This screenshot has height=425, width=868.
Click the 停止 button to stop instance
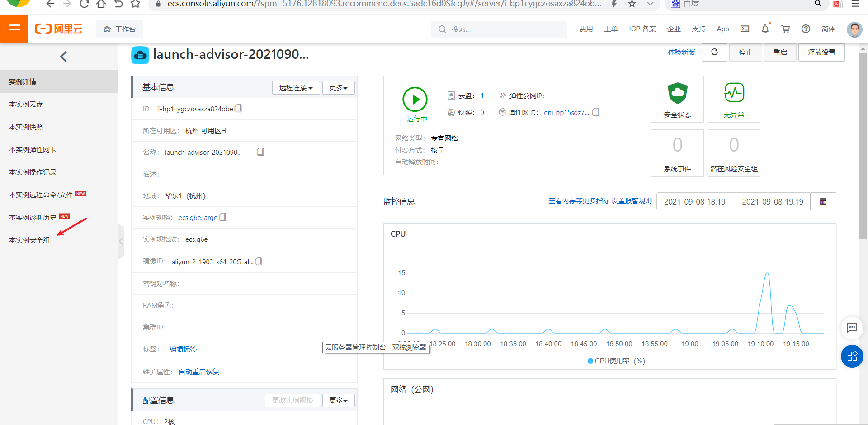(745, 53)
